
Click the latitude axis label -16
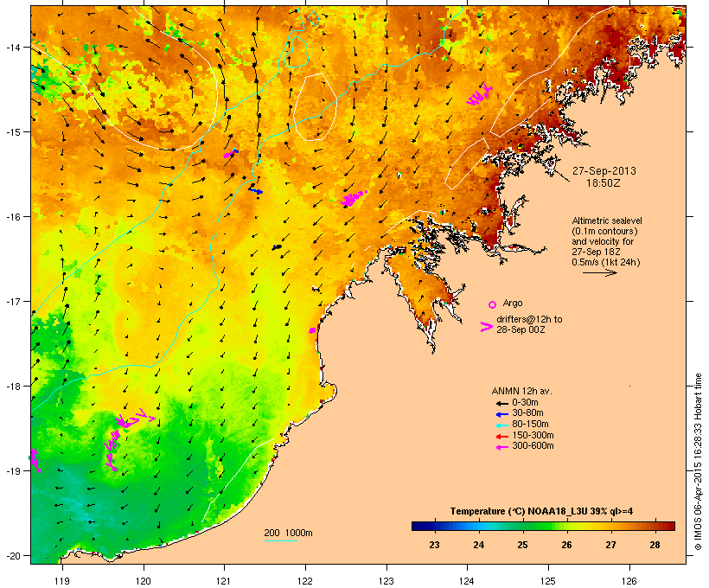click(x=12, y=217)
